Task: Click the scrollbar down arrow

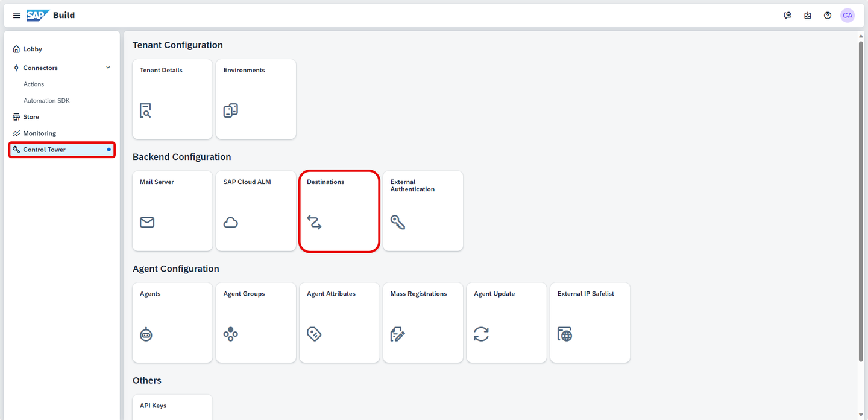Action: (861, 415)
